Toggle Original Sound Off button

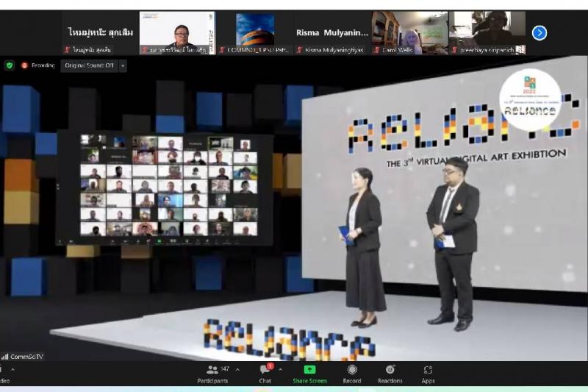coord(89,65)
